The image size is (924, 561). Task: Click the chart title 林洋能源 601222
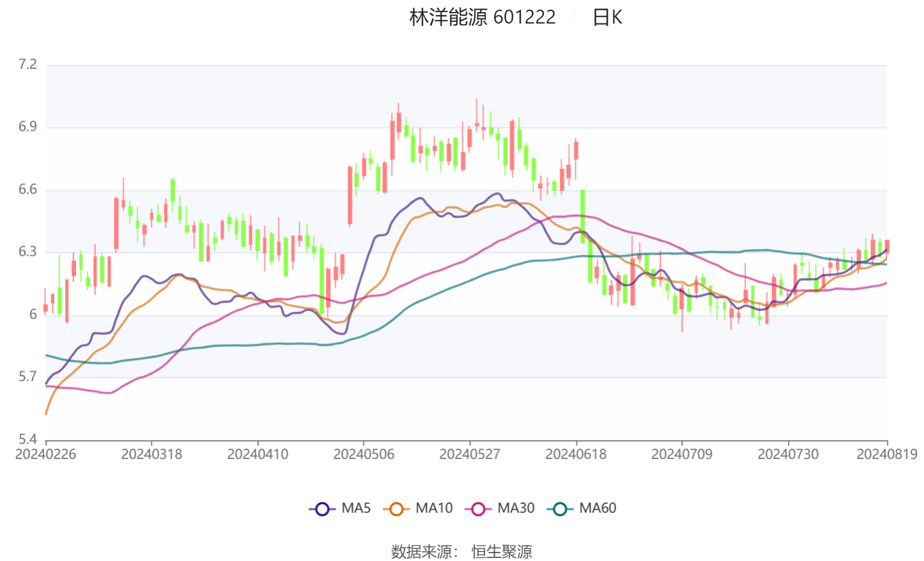point(482,17)
